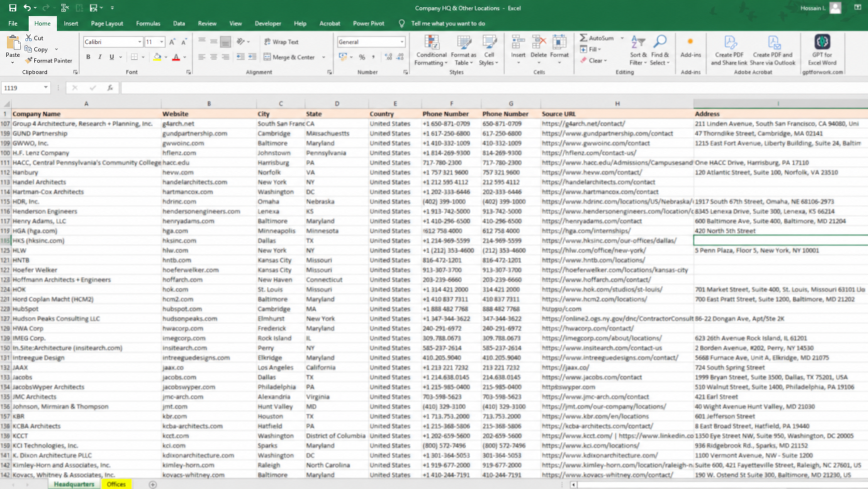
Task: Click the Copy button
Action: (36, 49)
